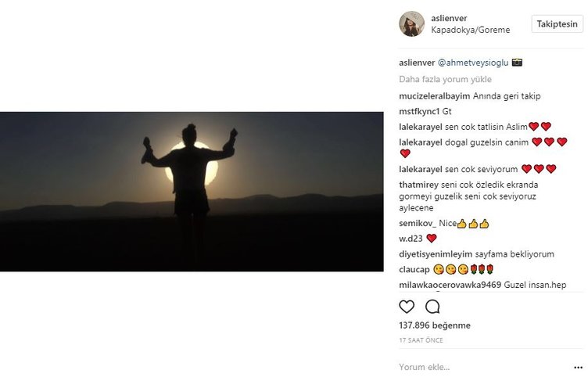This screenshot has width=588, height=381.
Task: Open the Kapadokya/Goreme location link
Action: pyautogui.click(x=470, y=31)
